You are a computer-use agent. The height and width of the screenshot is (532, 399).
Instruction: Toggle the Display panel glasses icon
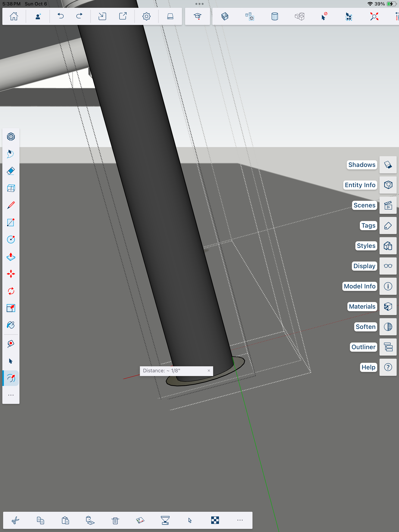coord(388,266)
